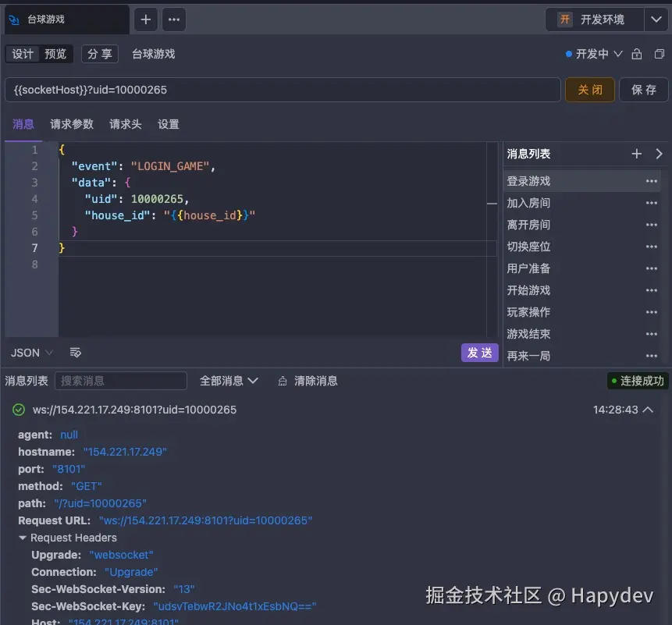The height and width of the screenshot is (625, 672).
Task: Open the 开发中 status dropdown
Action: click(x=594, y=54)
